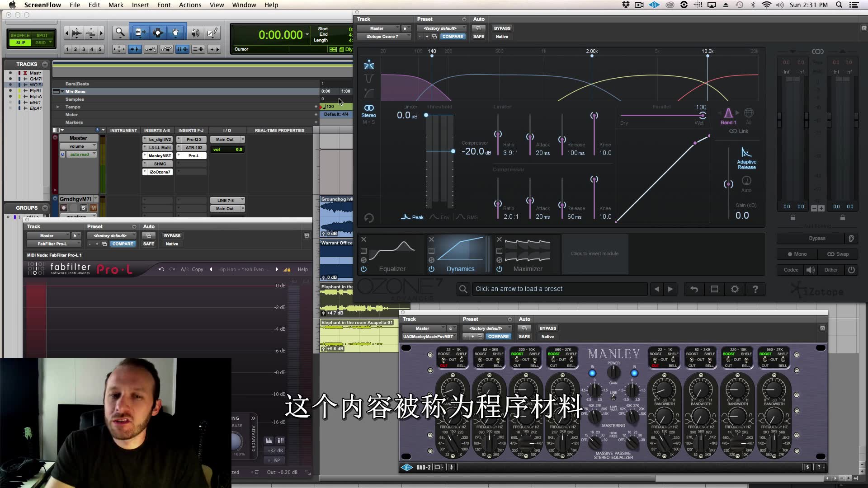Screen dimensions: 868x488
Task: Select the Pencil tool in Pro Tools
Action: click(x=212, y=33)
